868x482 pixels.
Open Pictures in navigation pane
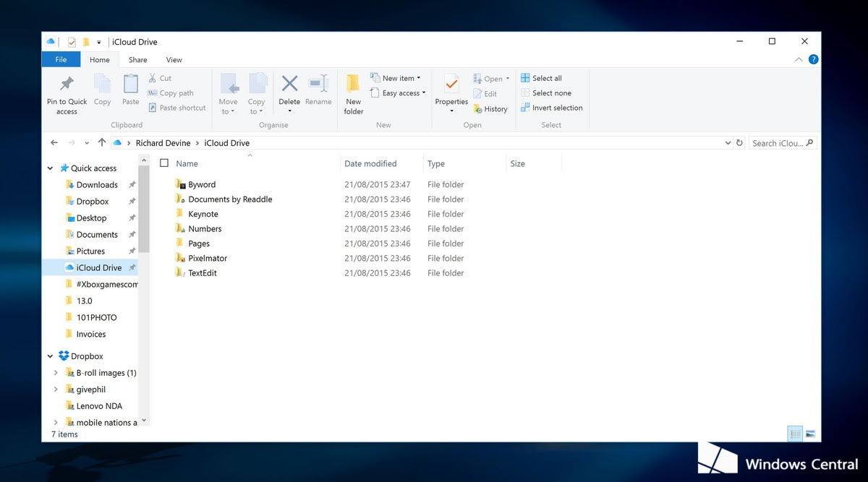(x=90, y=251)
